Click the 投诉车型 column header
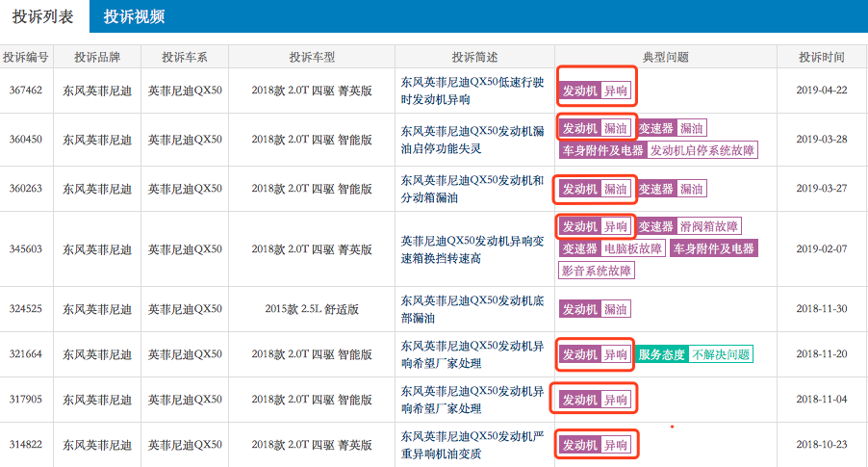This screenshot has height=467, width=868. 312,57
